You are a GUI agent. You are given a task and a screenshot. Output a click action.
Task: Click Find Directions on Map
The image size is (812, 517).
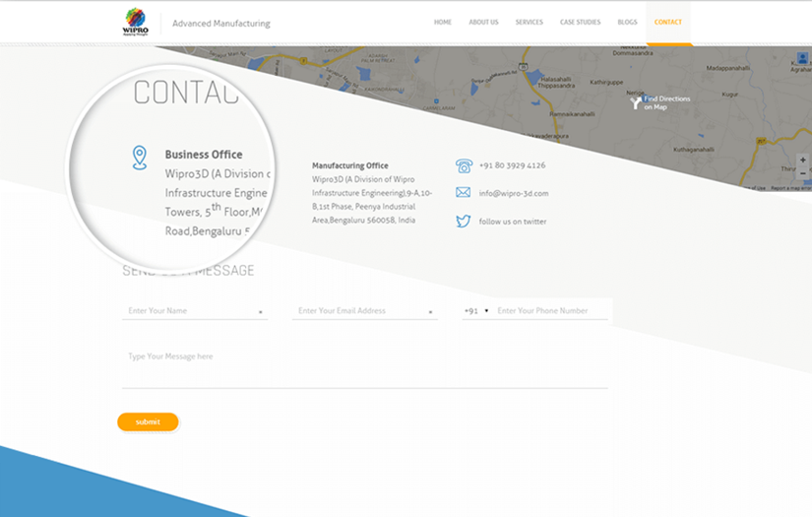[x=667, y=103]
